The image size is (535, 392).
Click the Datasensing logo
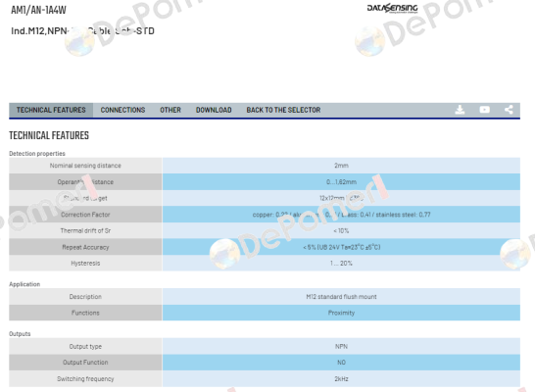[x=392, y=8]
